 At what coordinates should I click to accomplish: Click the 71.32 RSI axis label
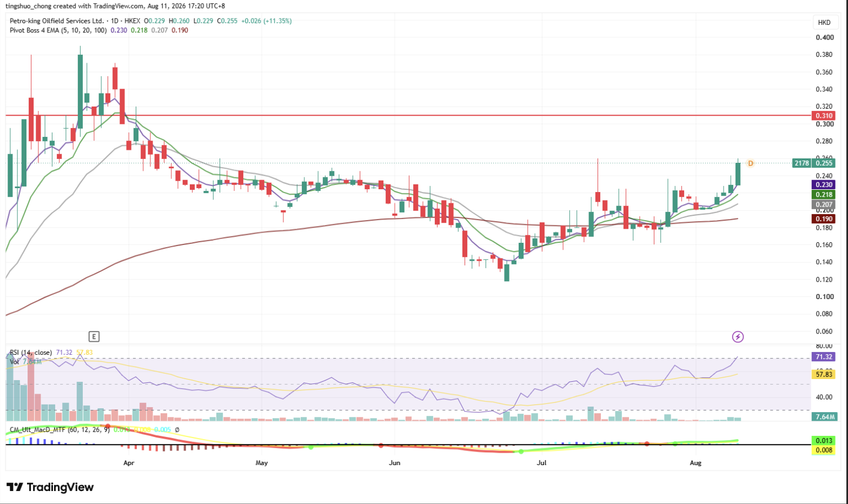click(824, 357)
